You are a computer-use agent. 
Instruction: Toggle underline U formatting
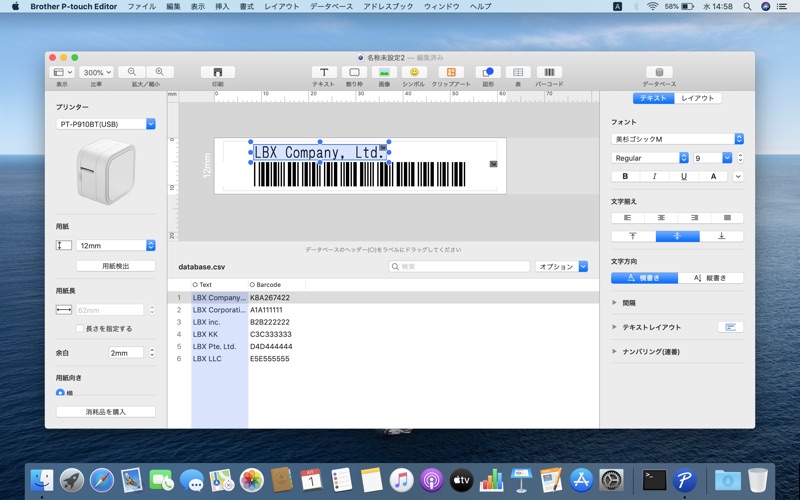click(684, 177)
